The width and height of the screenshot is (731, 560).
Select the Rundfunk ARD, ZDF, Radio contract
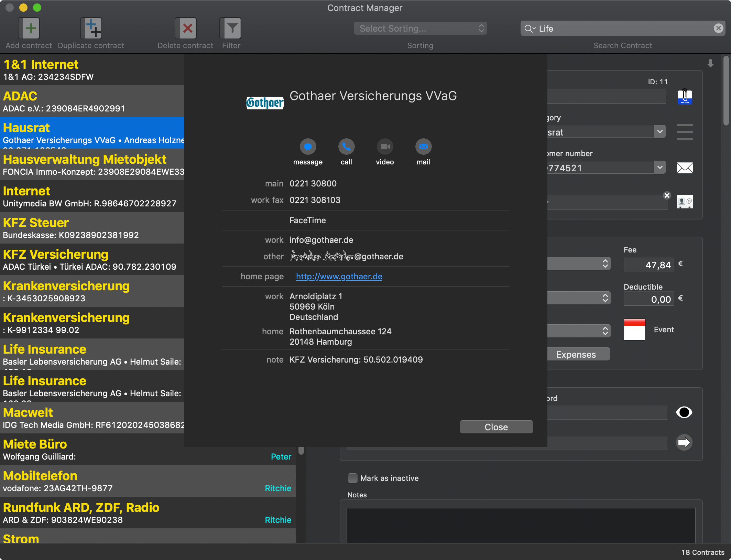(148, 513)
